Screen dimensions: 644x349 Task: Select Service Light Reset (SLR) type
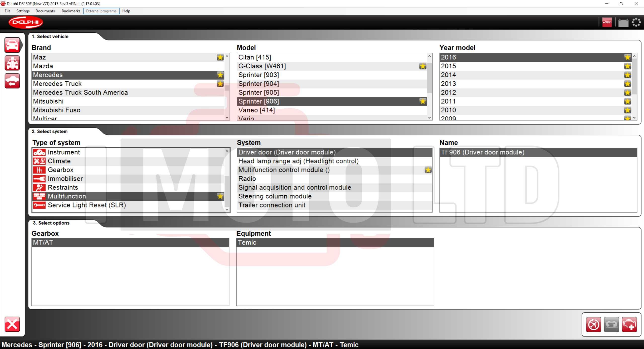click(x=128, y=205)
